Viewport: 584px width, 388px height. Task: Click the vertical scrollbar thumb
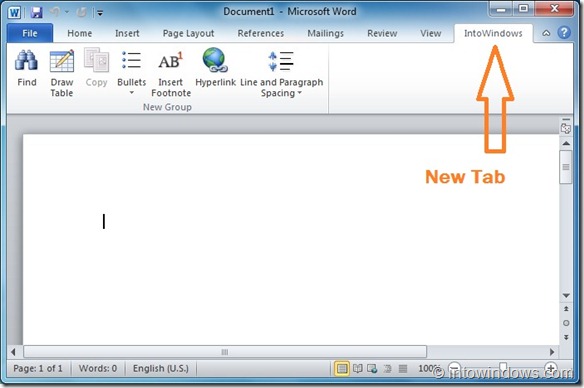pyautogui.click(x=566, y=167)
